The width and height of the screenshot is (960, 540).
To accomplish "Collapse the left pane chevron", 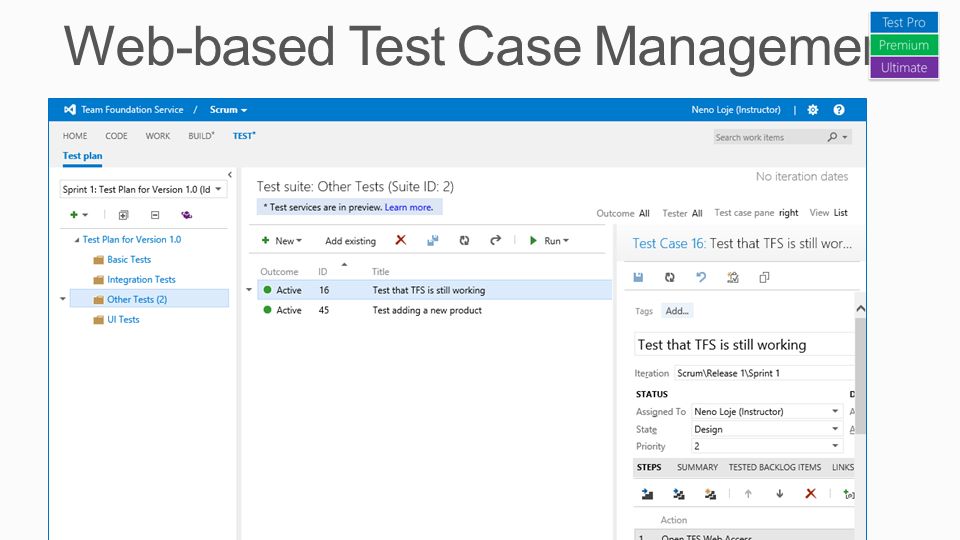I will click(230, 174).
